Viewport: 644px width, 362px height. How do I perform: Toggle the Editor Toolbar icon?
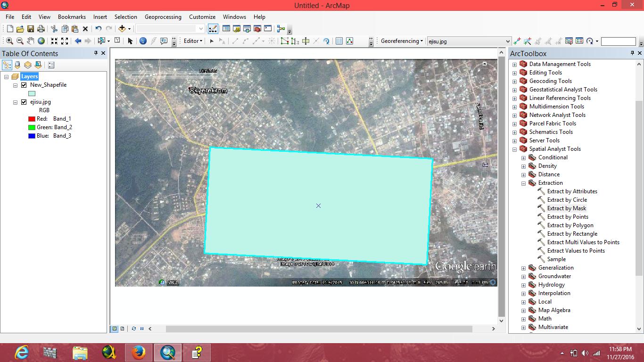tap(213, 29)
